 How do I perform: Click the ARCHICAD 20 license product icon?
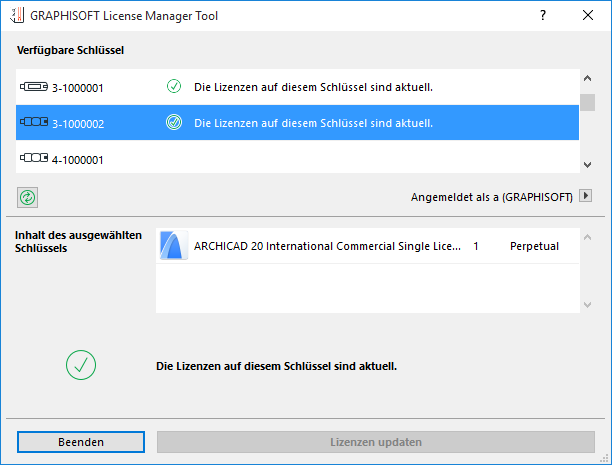click(174, 246)
